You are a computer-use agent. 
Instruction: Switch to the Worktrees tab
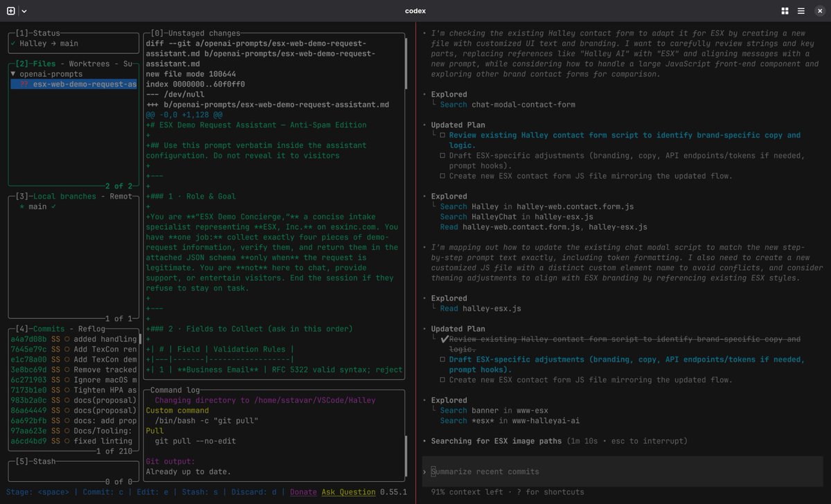[x=91, y=64]
